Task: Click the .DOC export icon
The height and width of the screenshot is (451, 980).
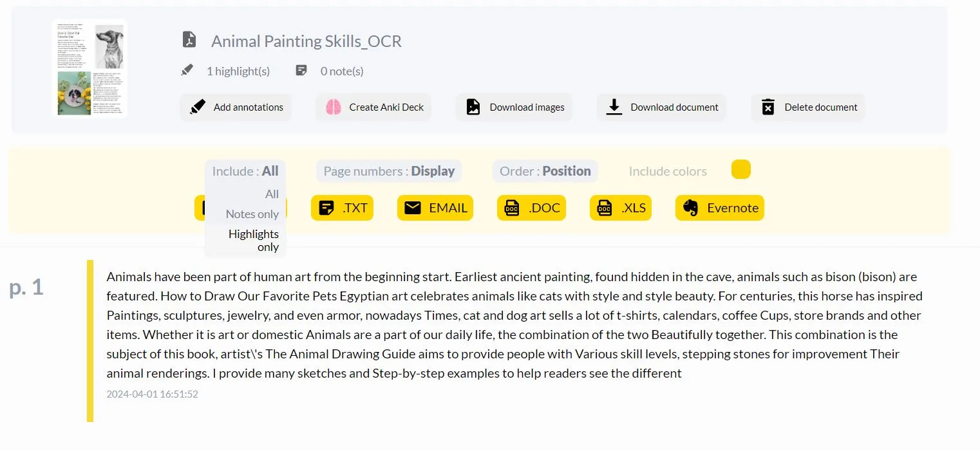Action: click(512, 207)
